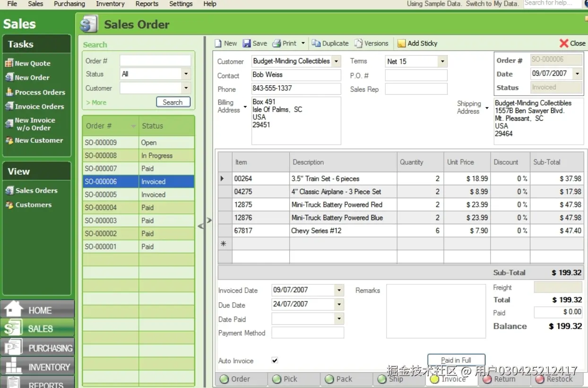Viewport: 588px width, 388px height.
Task: Open order Date picker dropdown
Action: 578,73
